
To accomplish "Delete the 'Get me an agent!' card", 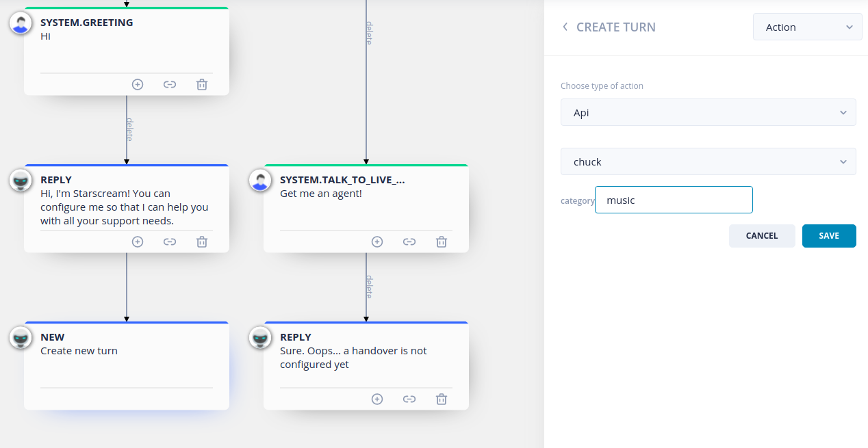I will click(442, 241).
